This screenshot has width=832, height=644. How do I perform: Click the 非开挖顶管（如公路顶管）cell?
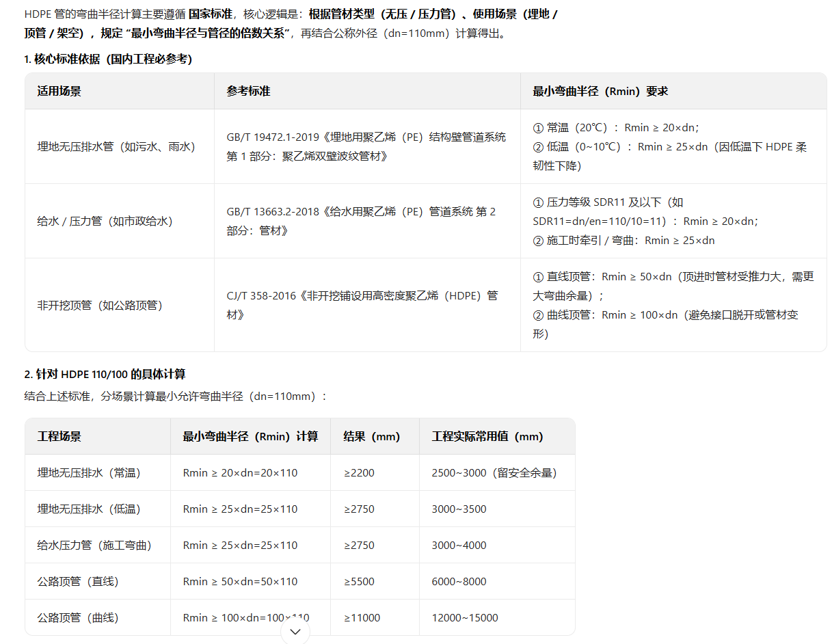[x=100, y=305]
